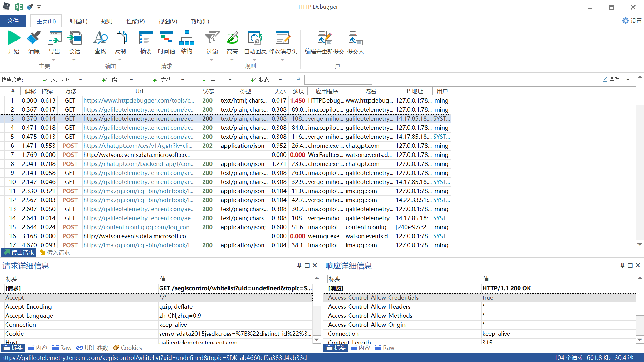Select the 传出请求 outgoing requests tab
The height and width of the screenshot is (362, 644).
[x=19, y=253]
